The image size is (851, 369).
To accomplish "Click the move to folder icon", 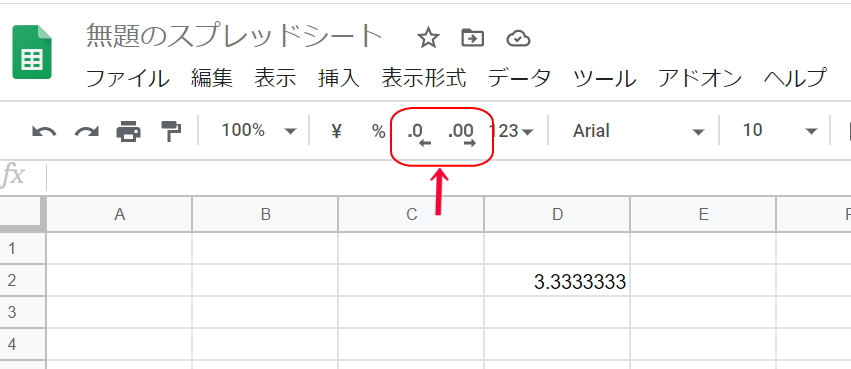I will tap(472, 38).
